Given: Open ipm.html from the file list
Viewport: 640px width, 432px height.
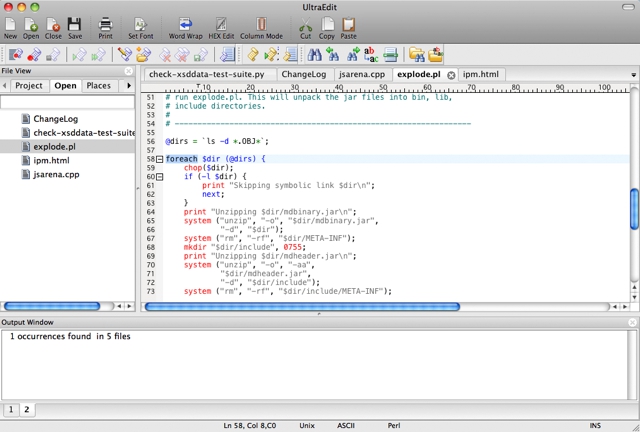Looking at the screenshot, I should tap(51, 160).
